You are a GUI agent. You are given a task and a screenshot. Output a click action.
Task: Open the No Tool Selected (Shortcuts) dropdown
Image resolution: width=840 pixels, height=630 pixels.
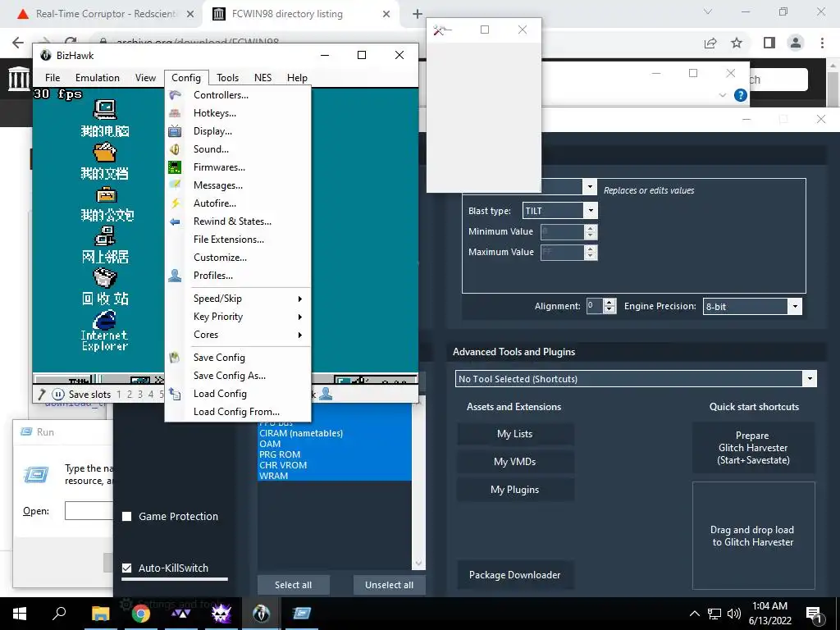tap(810, 379)
